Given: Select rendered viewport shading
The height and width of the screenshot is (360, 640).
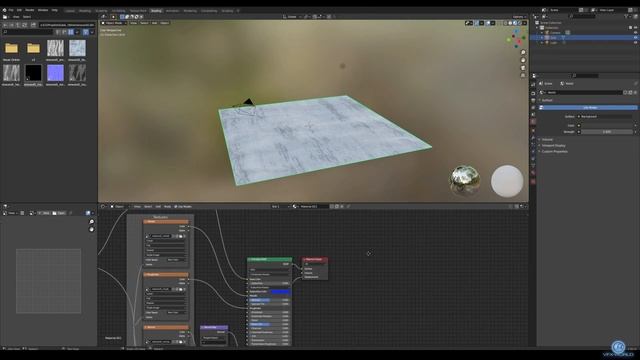Looking at the screenshot, I should 520,23.
